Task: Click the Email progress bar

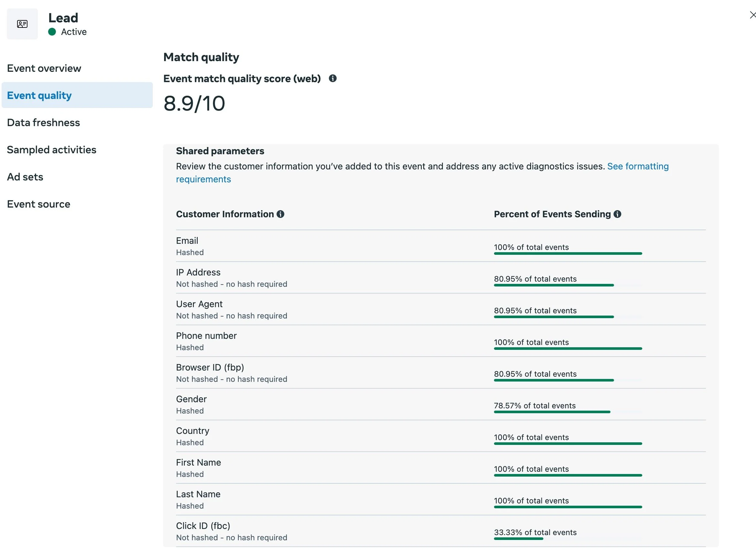Action: coord(568,253)
